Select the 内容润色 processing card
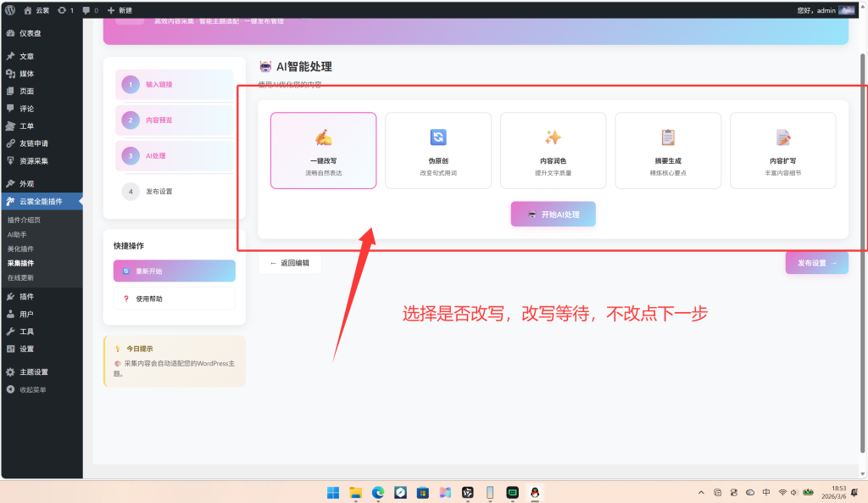Viewport: 868px width, 503px height. [553, 151]
